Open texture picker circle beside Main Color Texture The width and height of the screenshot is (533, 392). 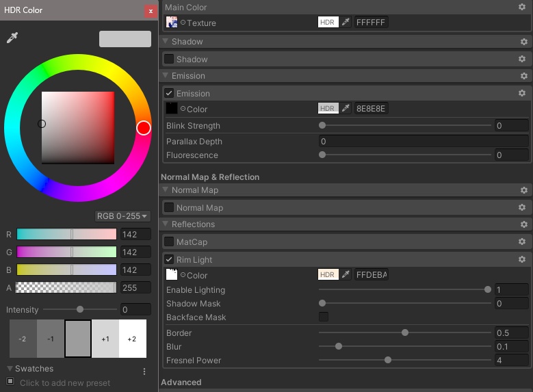[x=183, y=23]
